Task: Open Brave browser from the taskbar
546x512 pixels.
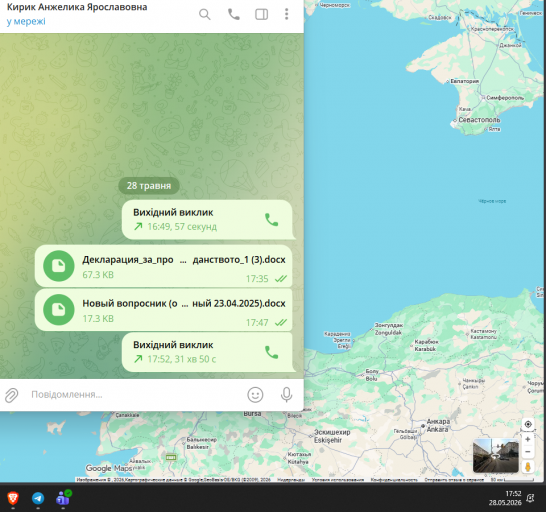Action: pos(13,498)
